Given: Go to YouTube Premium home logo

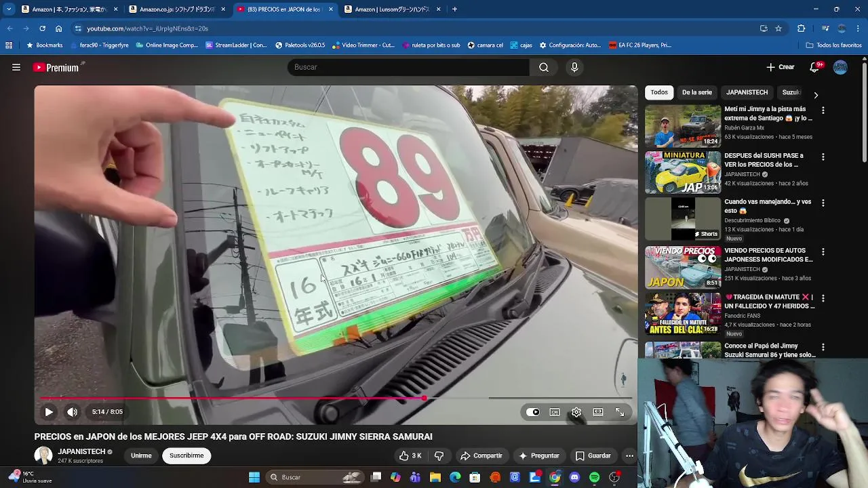Looking at the screenshot, I should pos(57,67).
